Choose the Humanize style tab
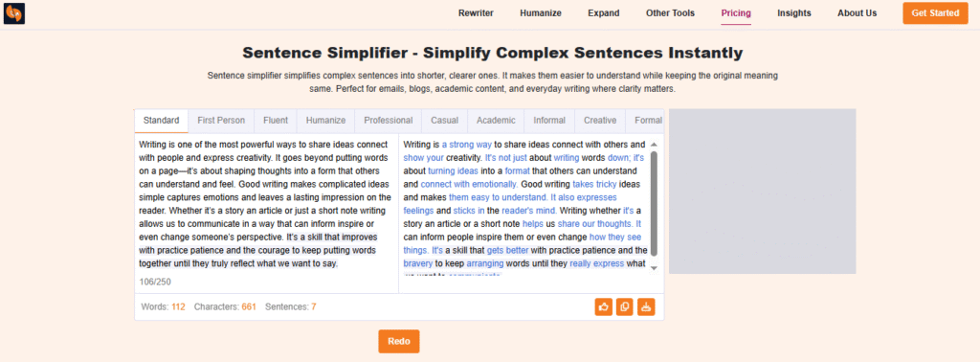This screenshot has height=362, width=980. point(325,121)
